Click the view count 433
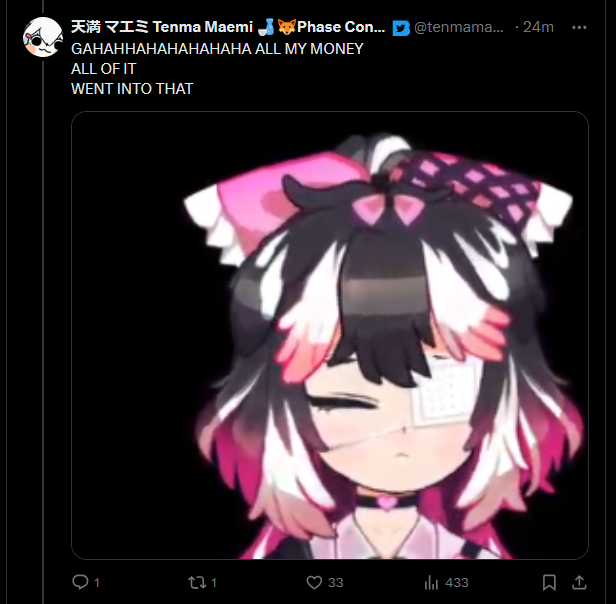The height and width of the screenshot is (604, 616). tap(456, 582)
